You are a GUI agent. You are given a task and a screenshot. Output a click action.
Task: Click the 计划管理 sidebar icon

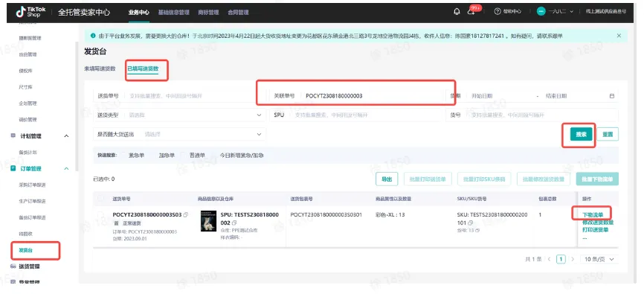click(x=13, y=135)
